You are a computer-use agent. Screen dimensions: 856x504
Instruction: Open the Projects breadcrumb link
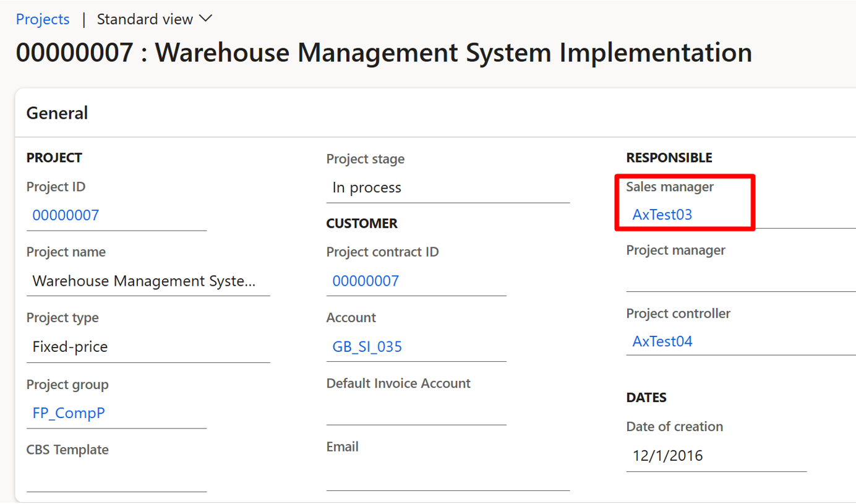point(43,19)
